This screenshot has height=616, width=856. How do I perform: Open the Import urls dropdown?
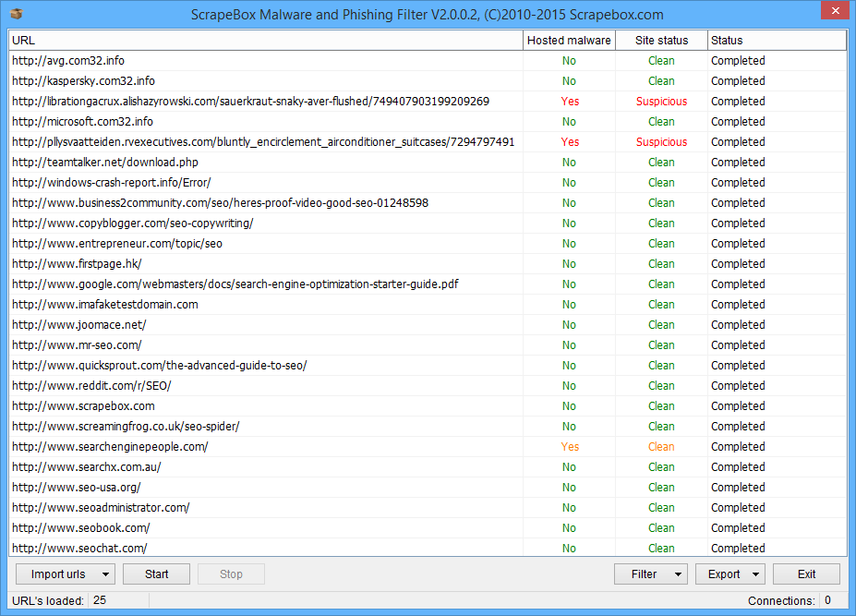pyautogui.click(x=65, y=574)
